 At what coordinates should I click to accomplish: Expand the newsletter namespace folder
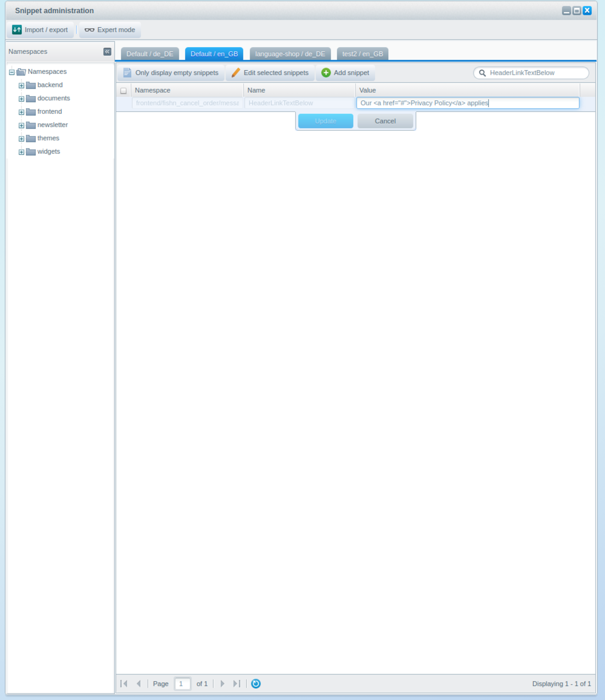(x=21, y=125)
